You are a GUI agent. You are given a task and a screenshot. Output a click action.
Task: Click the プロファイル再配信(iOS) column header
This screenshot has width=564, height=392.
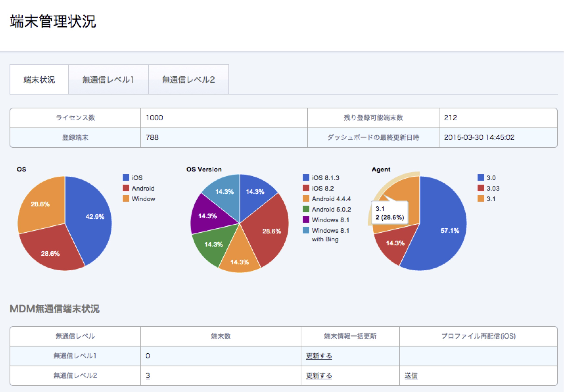pyautogui.click(x=478, y=336)
